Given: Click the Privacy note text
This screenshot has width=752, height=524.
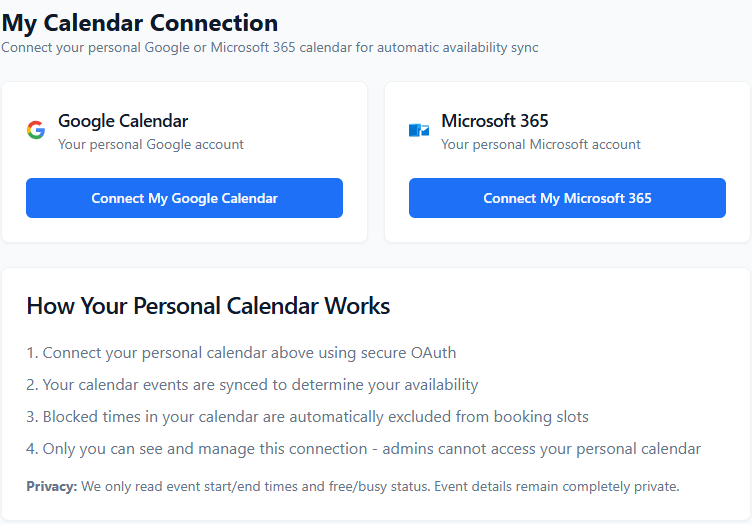Looking at the screenshot, I should pyautogui.click(x=353, y=486).
